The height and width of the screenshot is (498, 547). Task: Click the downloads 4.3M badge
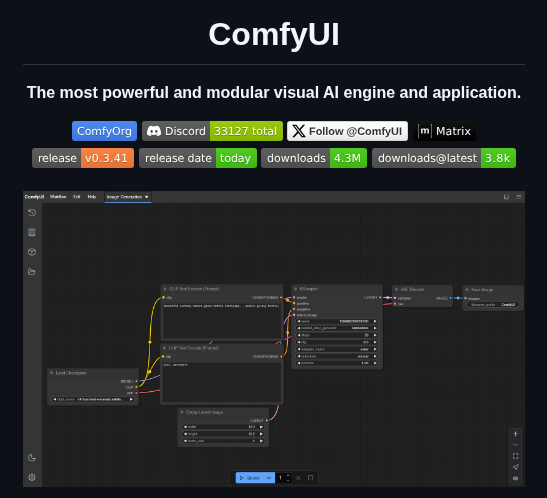tap(314, 158)
